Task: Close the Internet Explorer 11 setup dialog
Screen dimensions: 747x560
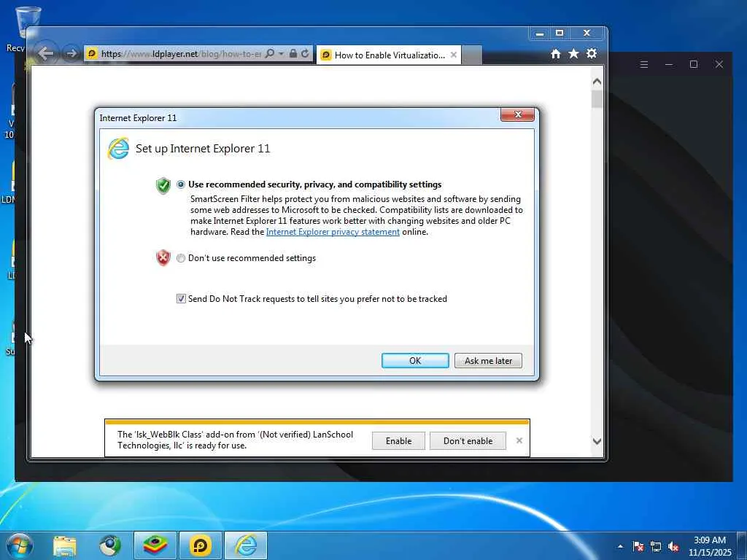Action: coord(517,114)
